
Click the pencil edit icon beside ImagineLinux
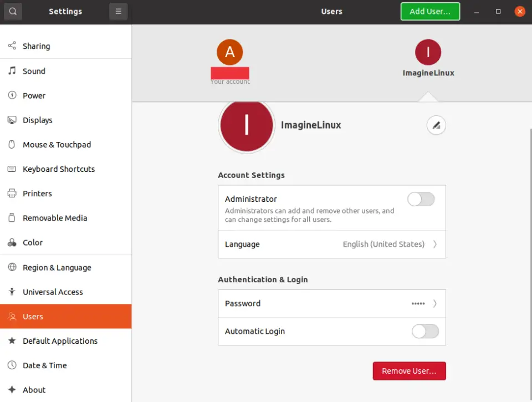click(436, 125)
